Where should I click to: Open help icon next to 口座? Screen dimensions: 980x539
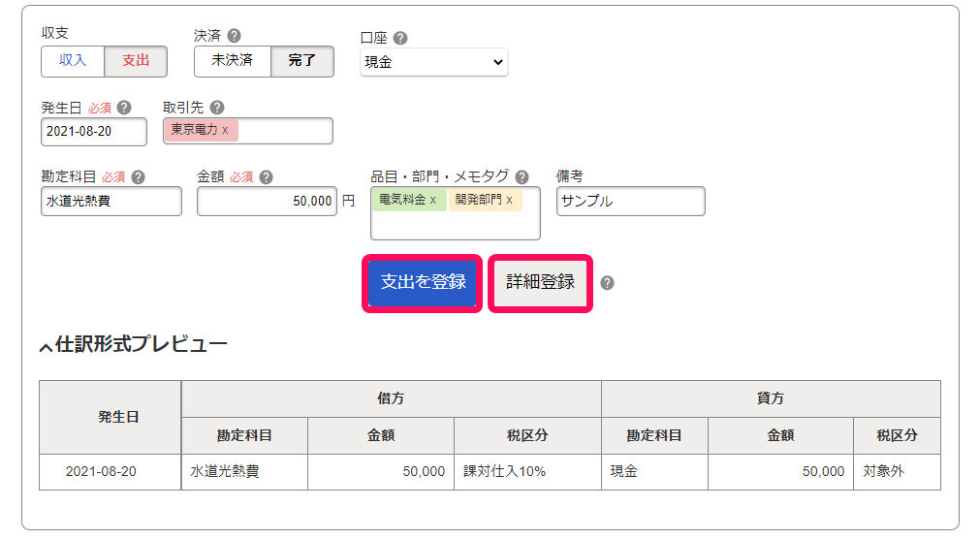(400, 38)
